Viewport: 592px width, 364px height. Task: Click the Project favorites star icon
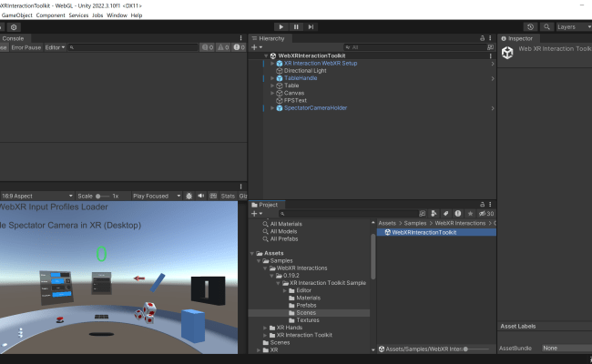coord(470,214)
